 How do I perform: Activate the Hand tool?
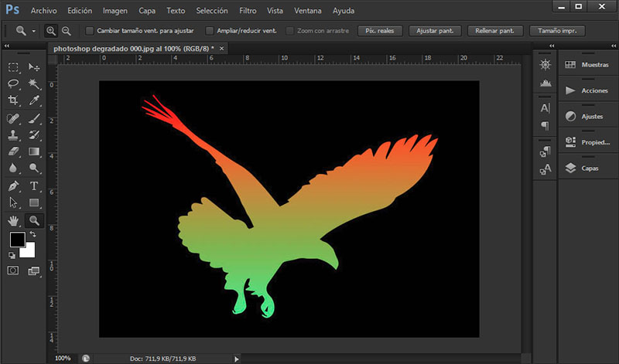14,221
